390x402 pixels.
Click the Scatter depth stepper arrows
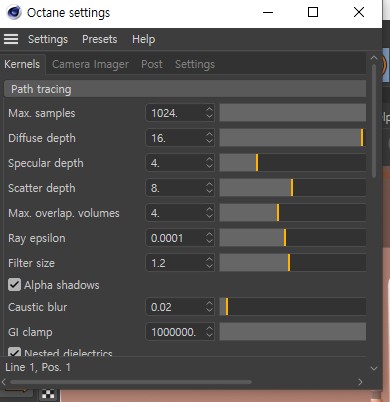pos(209,188)
